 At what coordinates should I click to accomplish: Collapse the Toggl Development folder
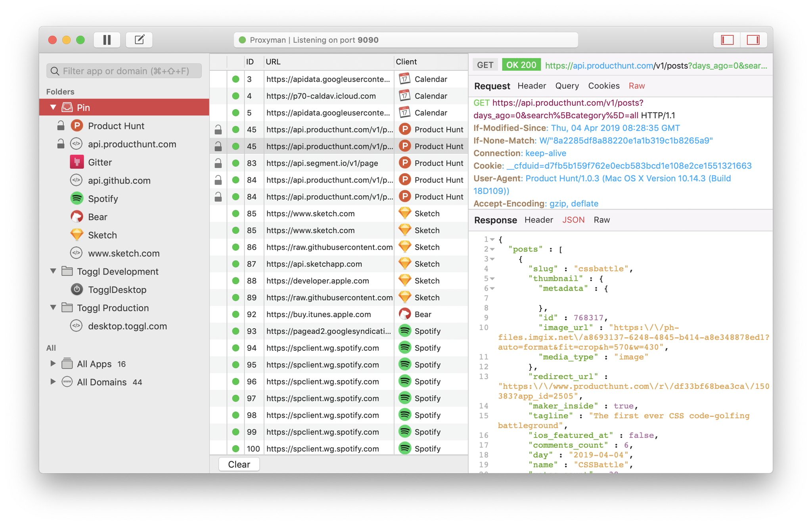[x=53, y=271]
